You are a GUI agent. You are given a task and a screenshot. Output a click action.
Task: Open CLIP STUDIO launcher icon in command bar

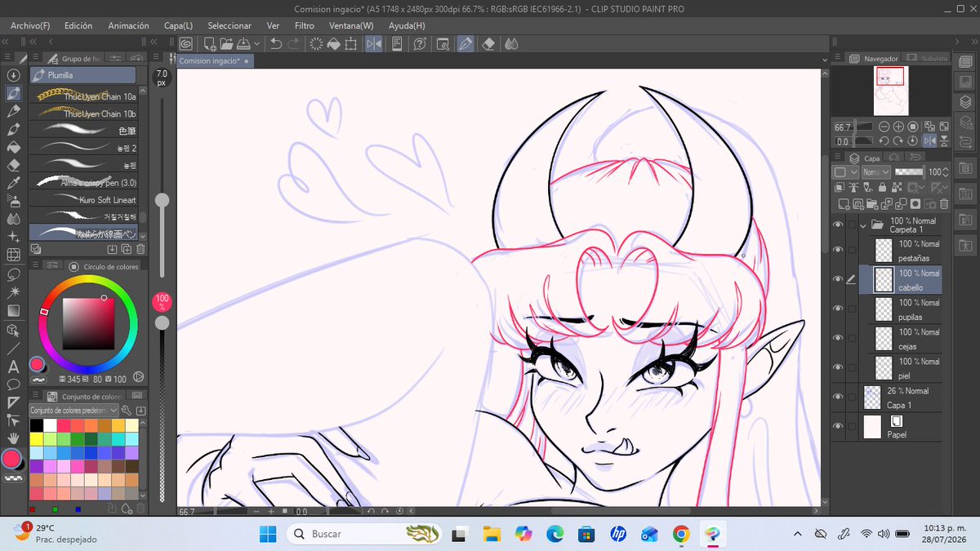[185, 44]
